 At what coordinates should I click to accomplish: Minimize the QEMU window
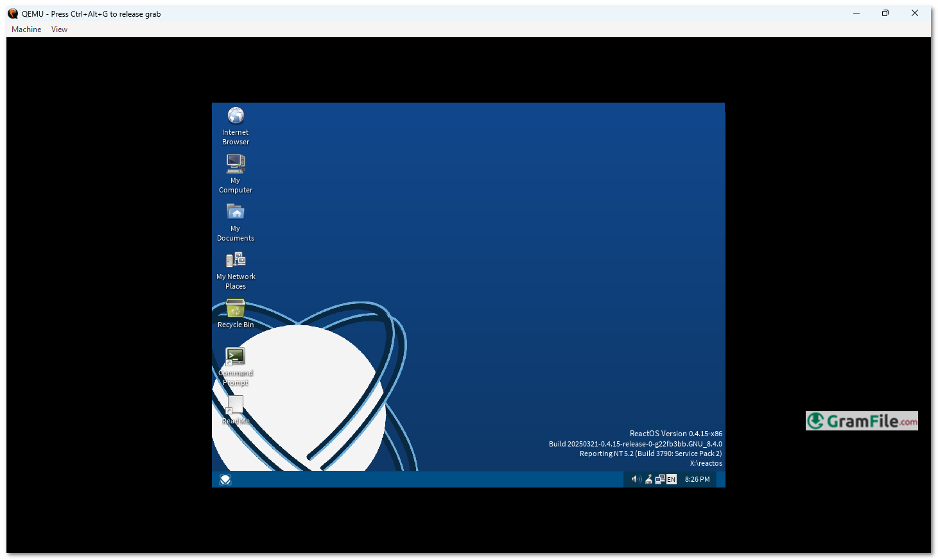[856, 13]
